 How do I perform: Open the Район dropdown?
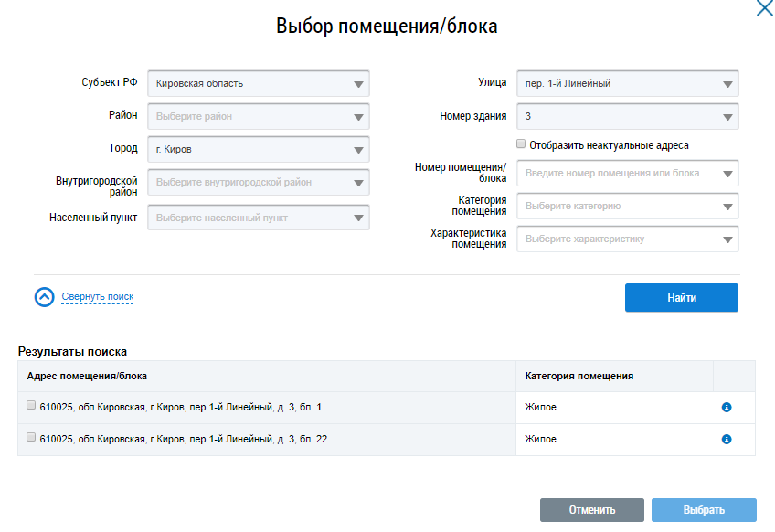[259, 117]
